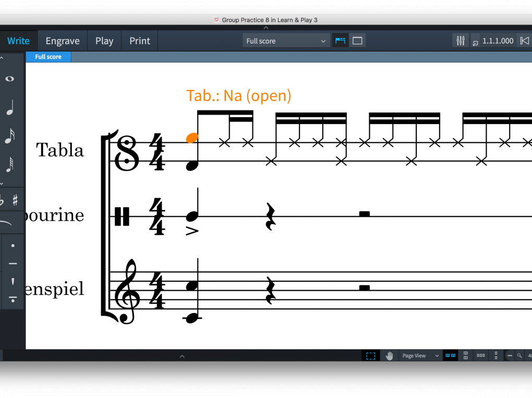Select the Tambourine half rest
532x398 pixels.
click(365, 214)
